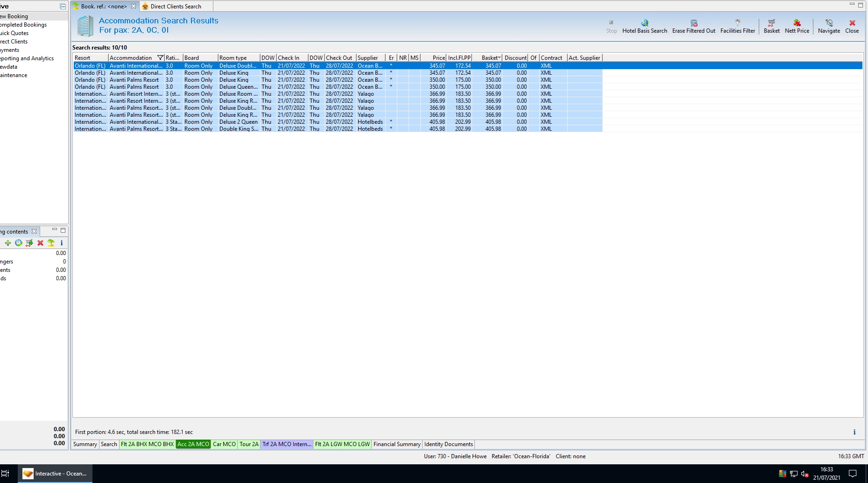Screen dimensions: 868x483
Task: Select New Booking in left navigation
Action: 14,16
